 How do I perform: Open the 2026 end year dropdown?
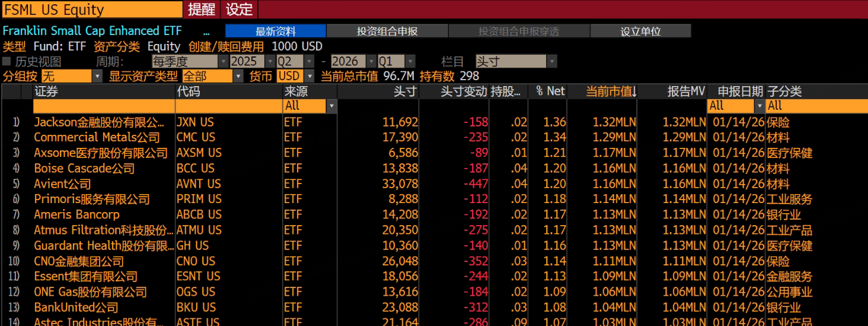click(x=354, y=61)
